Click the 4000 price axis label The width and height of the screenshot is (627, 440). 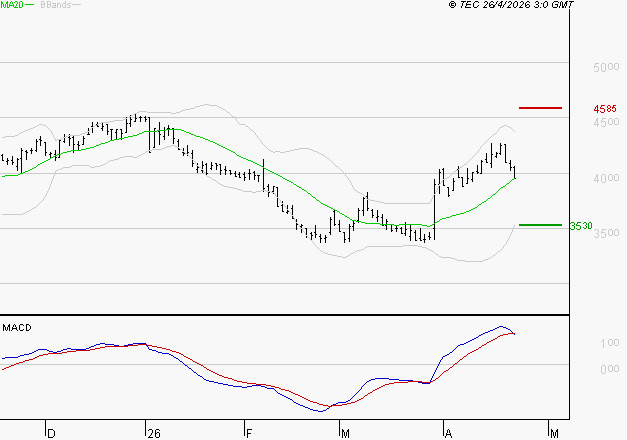pos(606,178)
